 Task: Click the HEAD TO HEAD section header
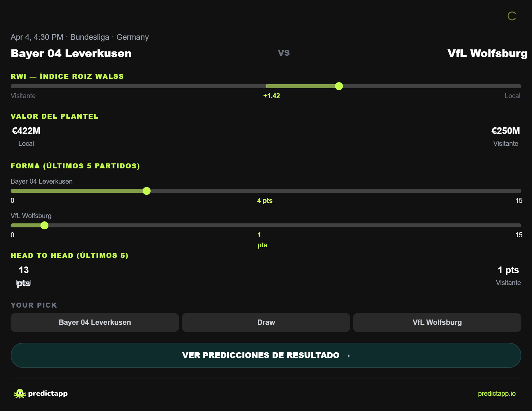tap(69, 256)
